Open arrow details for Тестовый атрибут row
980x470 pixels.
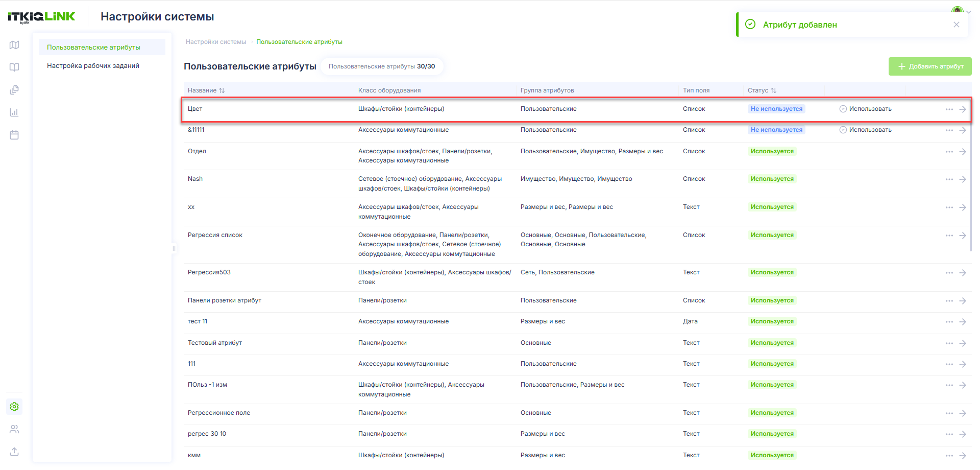pyautogui.click(x=963, y=343)
